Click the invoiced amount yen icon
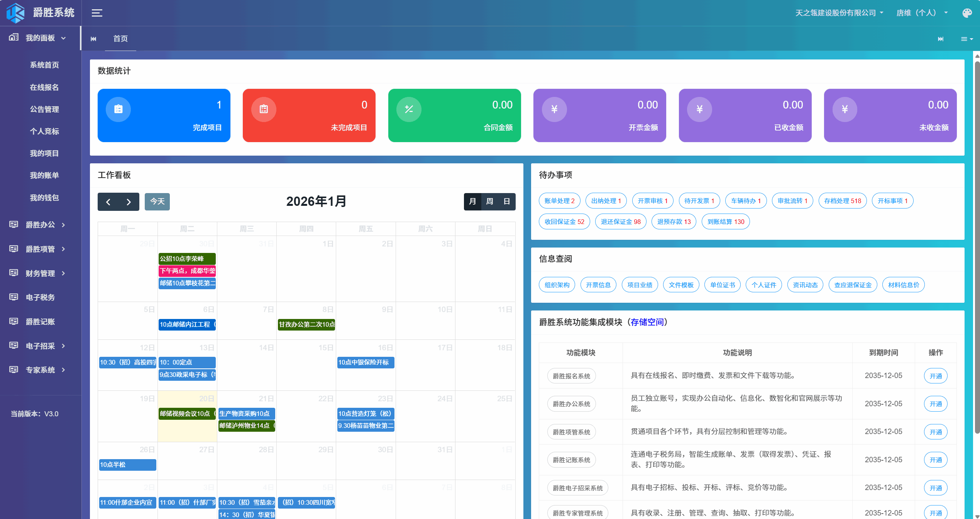 pyautogui.click(x=554, y=109)
